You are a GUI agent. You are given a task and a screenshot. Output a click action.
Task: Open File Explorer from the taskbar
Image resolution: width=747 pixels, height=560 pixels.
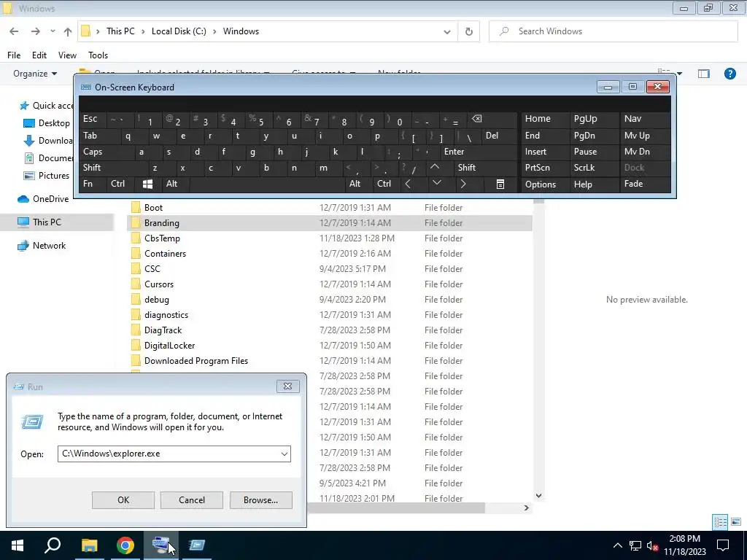89,545
